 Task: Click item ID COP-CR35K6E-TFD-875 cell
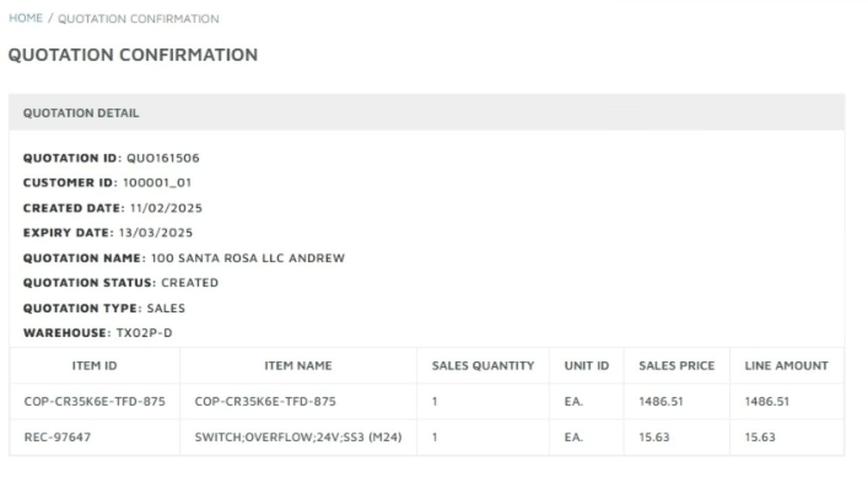94,401
